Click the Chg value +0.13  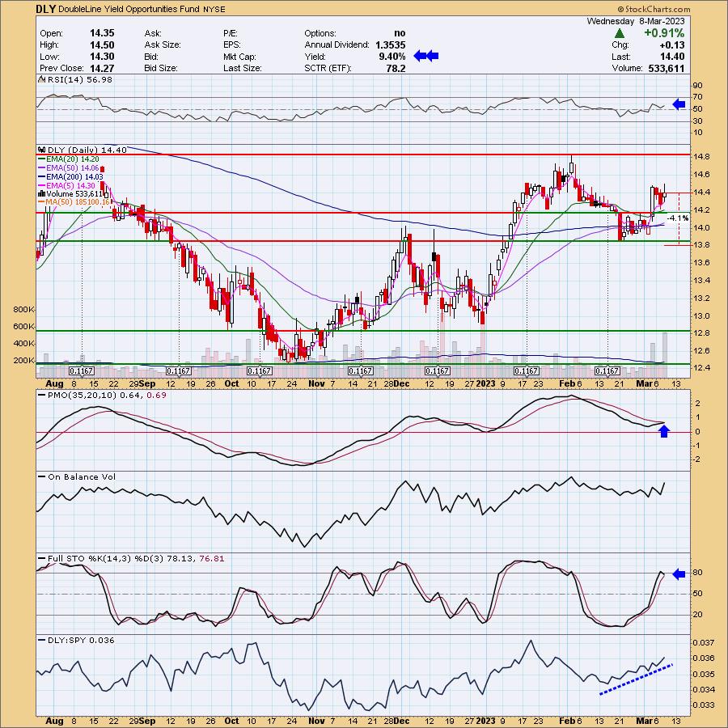pos(671,45)
